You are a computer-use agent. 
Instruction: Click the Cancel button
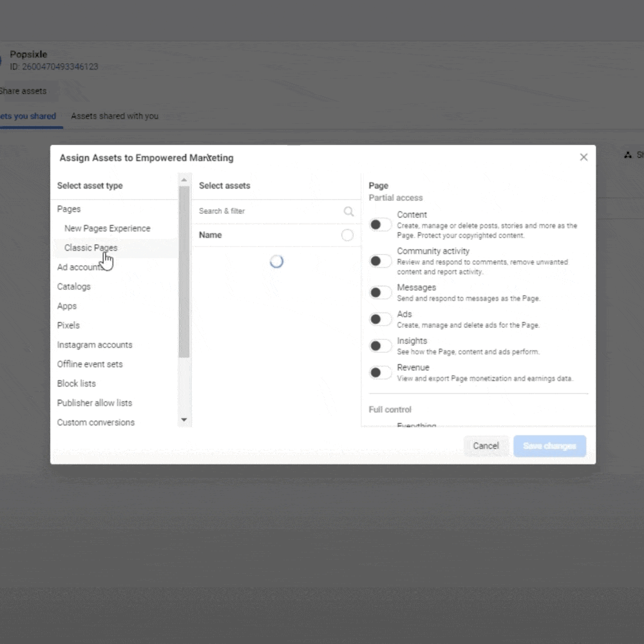[486, 446]
